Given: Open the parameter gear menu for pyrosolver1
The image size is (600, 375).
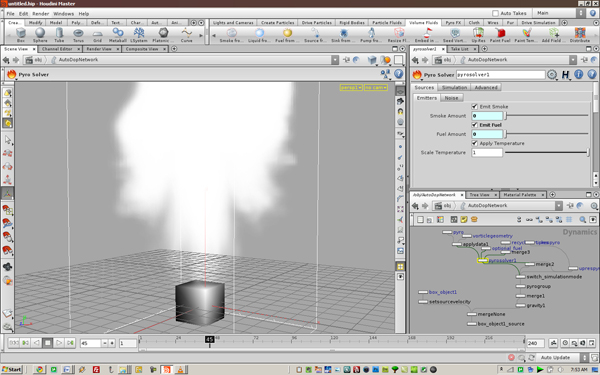Looking at the screenshot, I should [x=551, y=75].
